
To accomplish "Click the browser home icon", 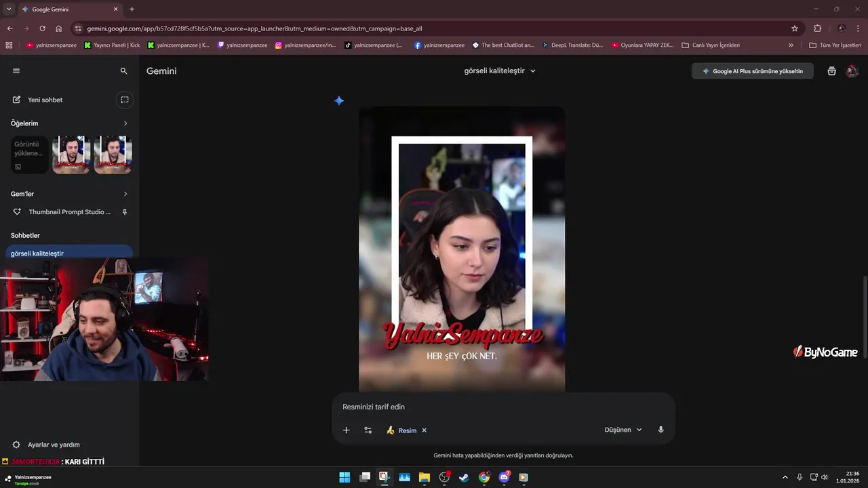I will [x=59, y=28].
